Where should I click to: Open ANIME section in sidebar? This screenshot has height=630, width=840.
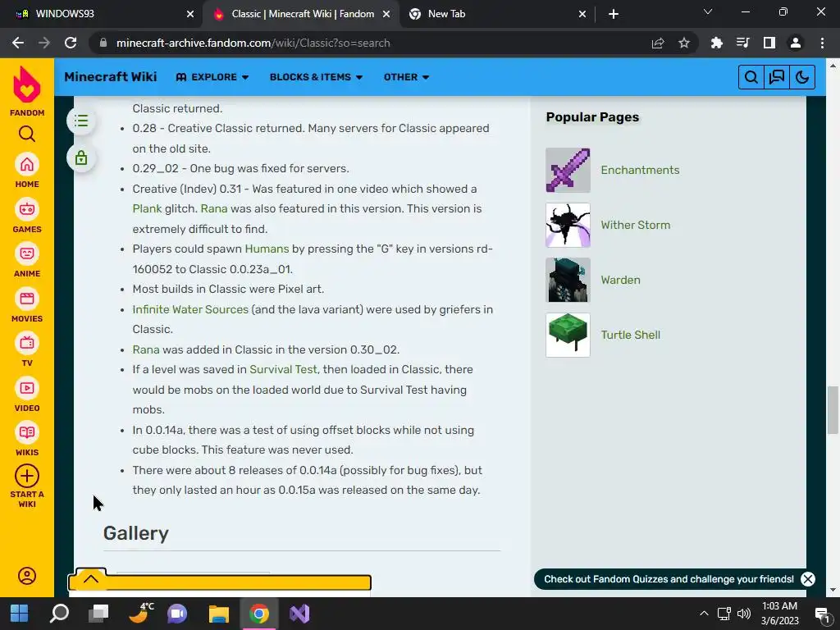27,254
